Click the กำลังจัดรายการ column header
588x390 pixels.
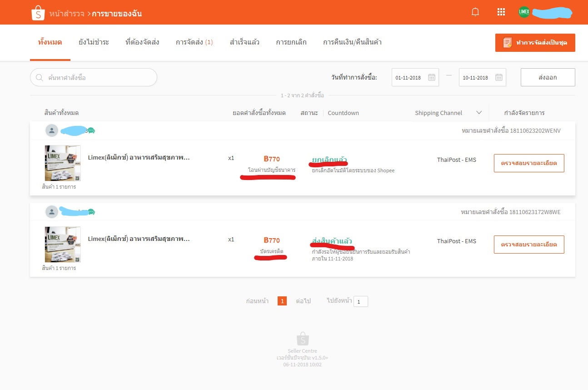[524, 113]
